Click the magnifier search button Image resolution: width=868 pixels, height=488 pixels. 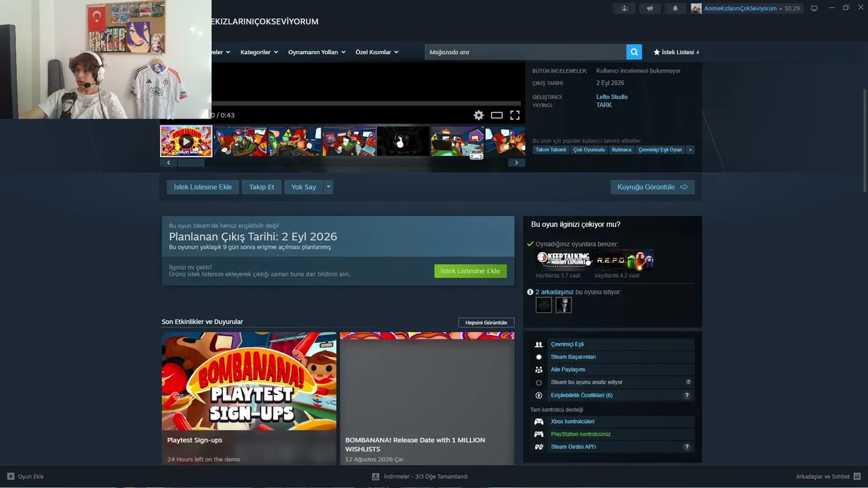(634, 52)
